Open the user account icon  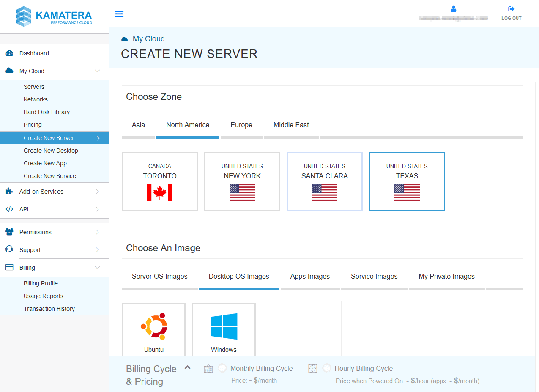[454, 9]
